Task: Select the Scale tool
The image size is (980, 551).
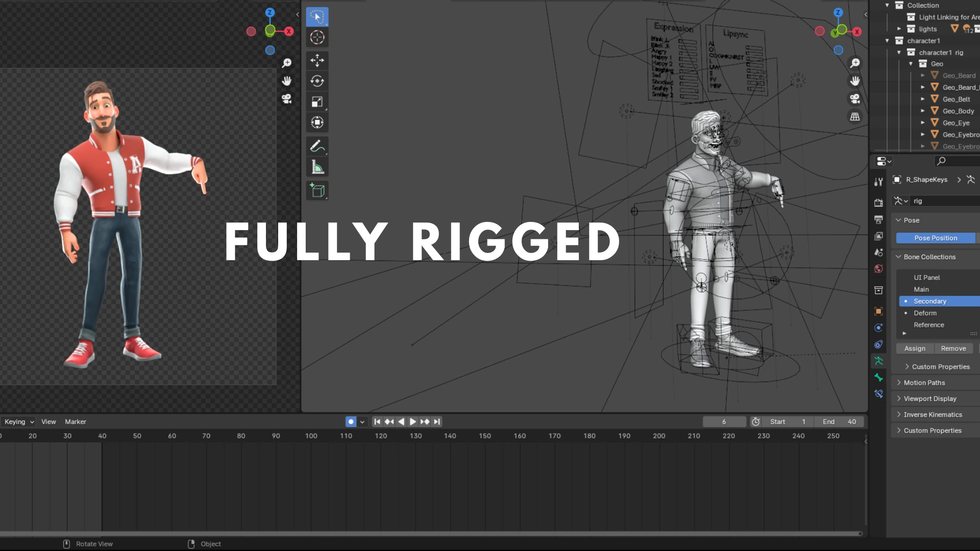Action: (317, 102)
